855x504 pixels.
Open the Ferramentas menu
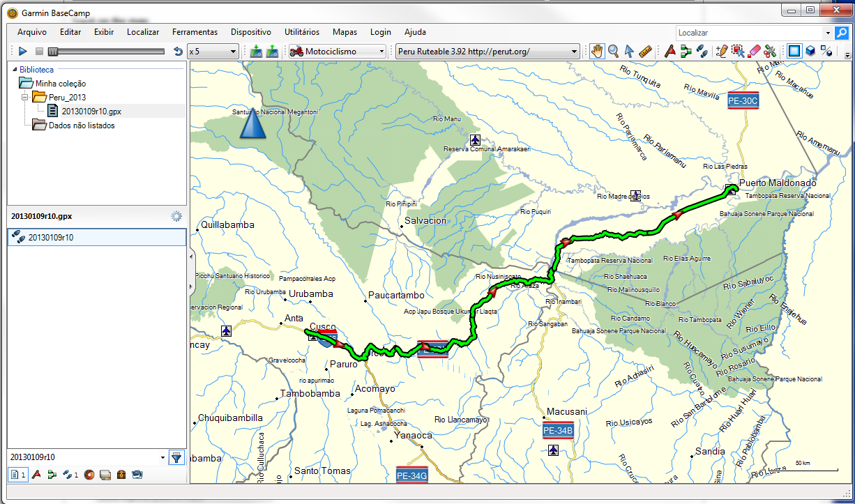(x=195, y=32)
